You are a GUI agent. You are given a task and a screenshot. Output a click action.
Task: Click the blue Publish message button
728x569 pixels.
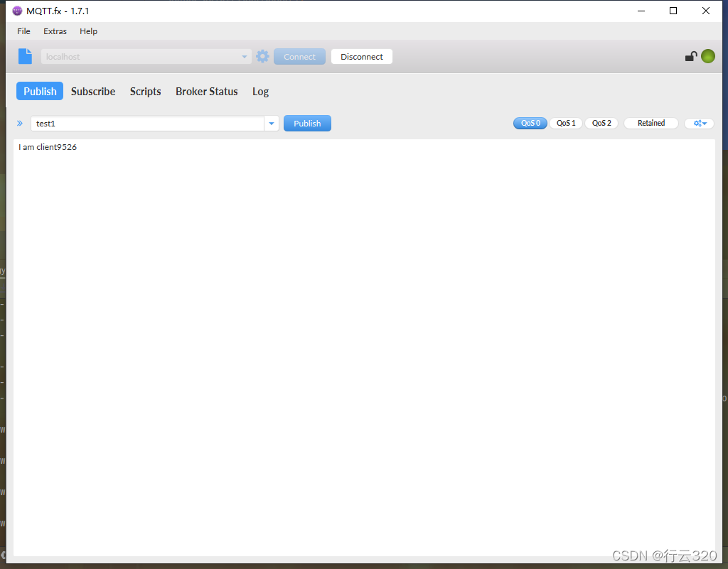[x=307, y=124]
